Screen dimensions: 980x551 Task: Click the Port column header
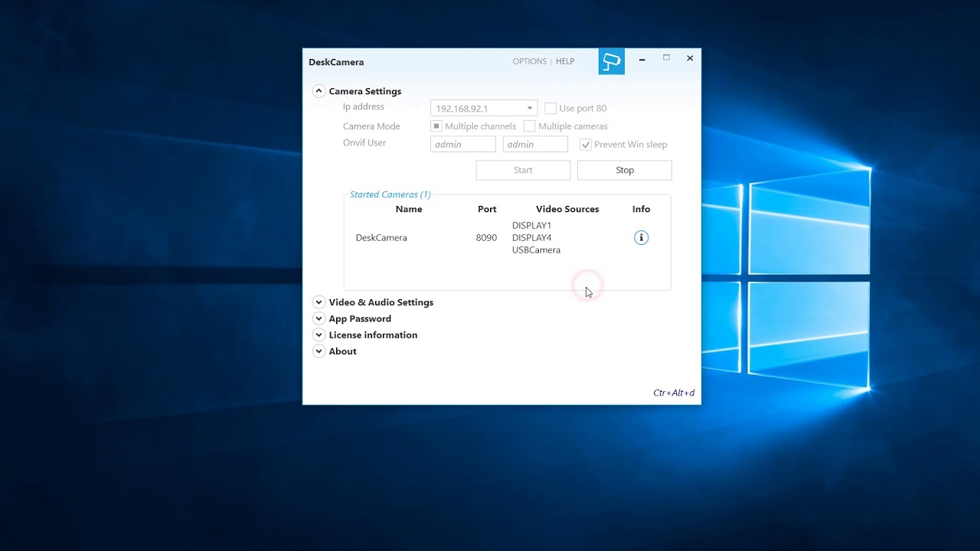click(x=487, y=209)
